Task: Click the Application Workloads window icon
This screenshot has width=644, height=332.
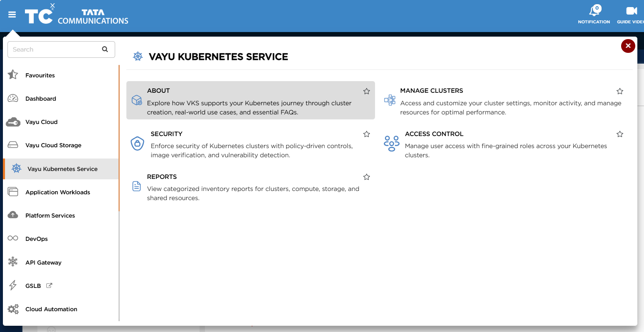Action: coord(13,192)
